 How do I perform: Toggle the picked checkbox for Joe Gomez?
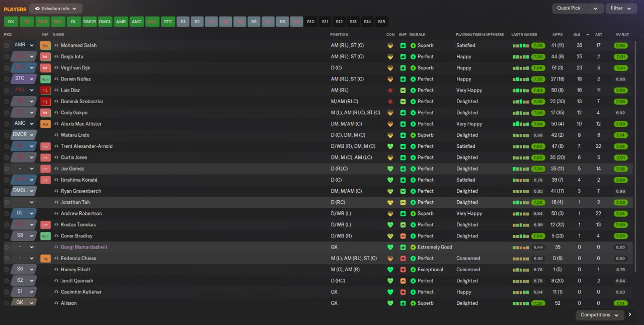point(7,169)
